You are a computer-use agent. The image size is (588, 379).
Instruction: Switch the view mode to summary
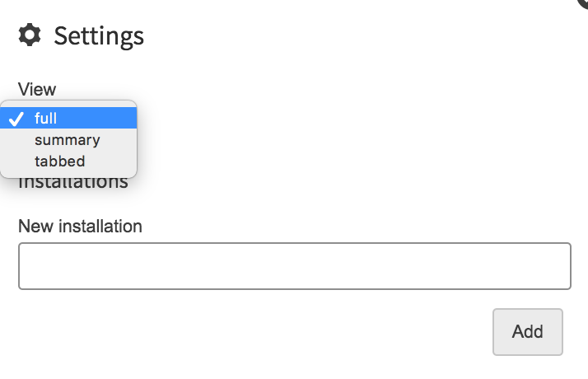[68, 140]
